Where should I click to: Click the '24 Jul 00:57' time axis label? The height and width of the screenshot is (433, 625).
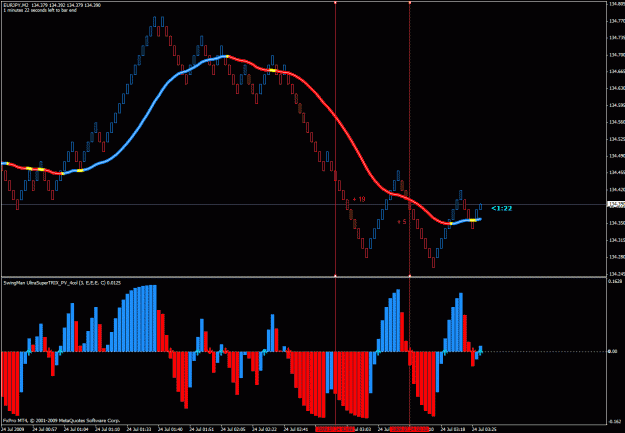pos(45,429)
